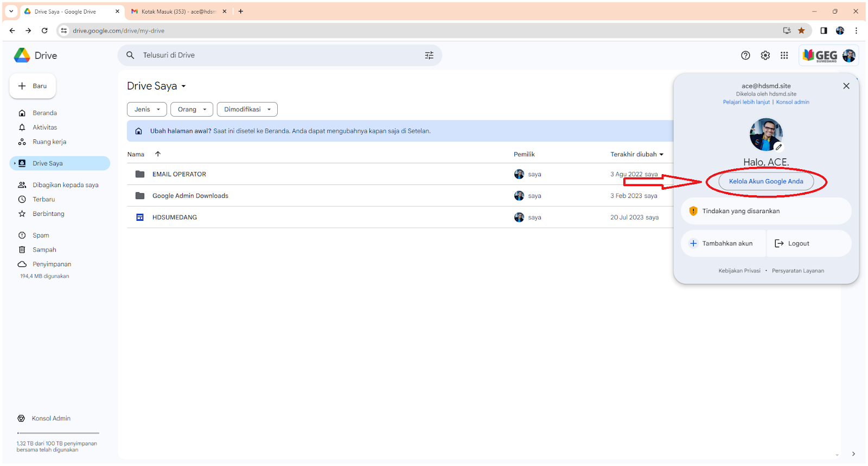Open new browser tab
The width and height of the screenshot is (868, 466).
pos(241,11)
